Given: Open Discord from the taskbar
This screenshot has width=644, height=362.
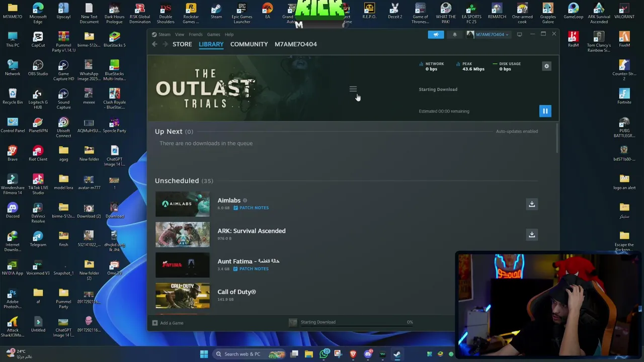Looking at the screenshot, I should (368, 354).
